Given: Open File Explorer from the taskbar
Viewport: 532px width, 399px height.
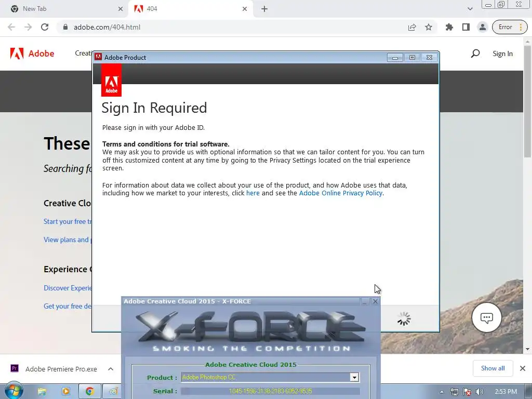Looking at the screenshot, I should coord(42,392).
